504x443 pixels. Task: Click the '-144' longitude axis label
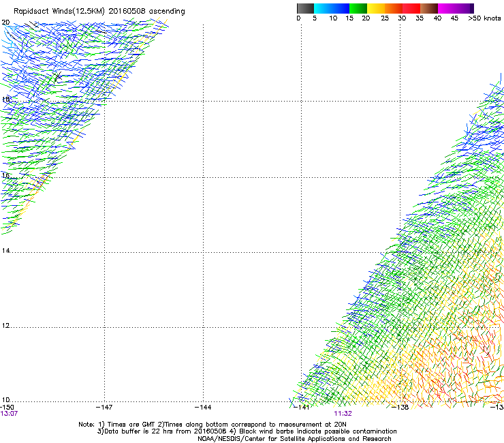point(203,408)
